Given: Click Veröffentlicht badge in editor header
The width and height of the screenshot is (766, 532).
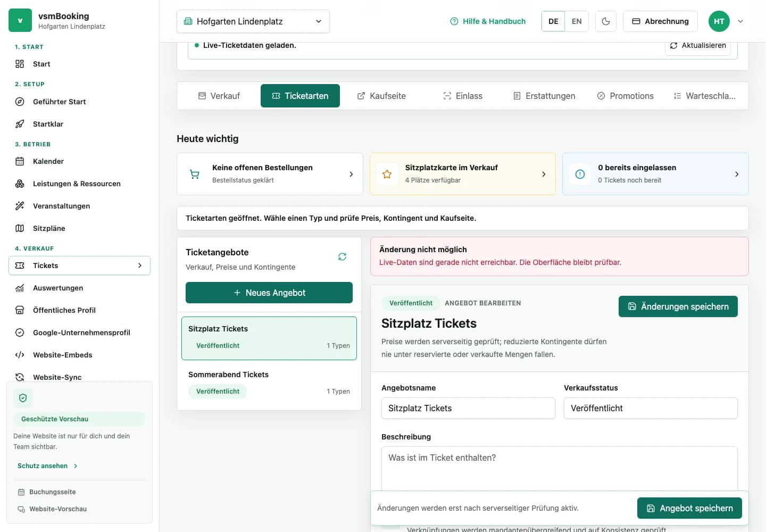Looking at the screenshot, I should point(411,303).
